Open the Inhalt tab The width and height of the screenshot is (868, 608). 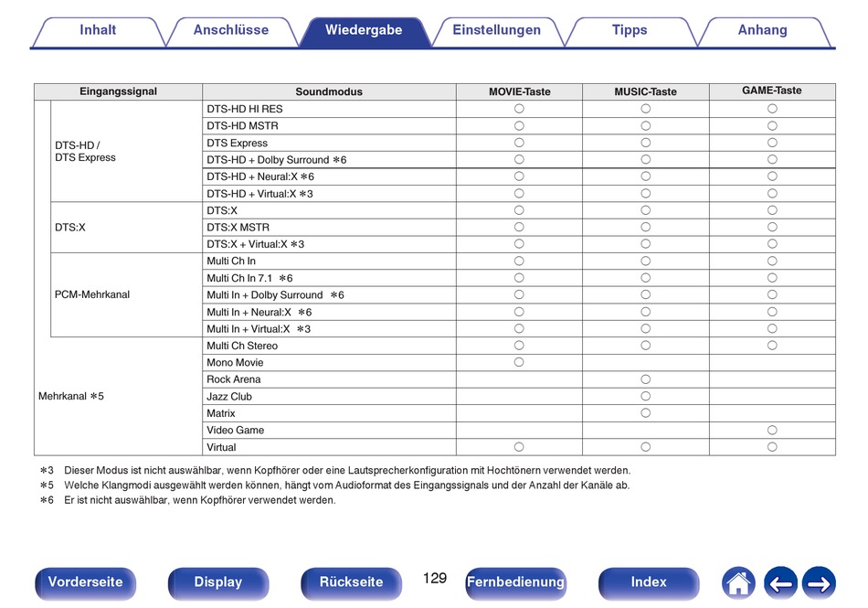(98, 30)
